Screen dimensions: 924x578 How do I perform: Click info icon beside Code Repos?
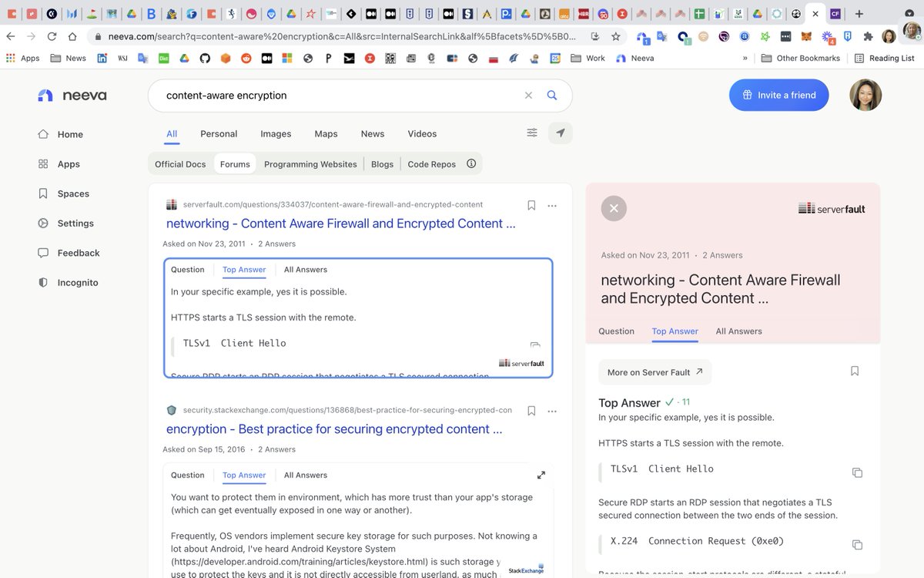point(471,163)
